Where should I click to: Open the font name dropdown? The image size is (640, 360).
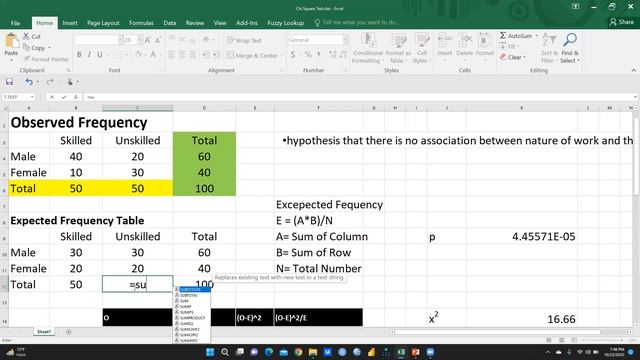[120, 40]
